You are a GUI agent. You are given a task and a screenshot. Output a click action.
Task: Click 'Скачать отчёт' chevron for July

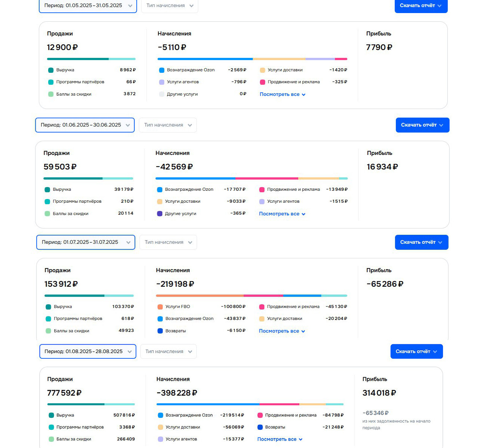[x=440, y=242]
